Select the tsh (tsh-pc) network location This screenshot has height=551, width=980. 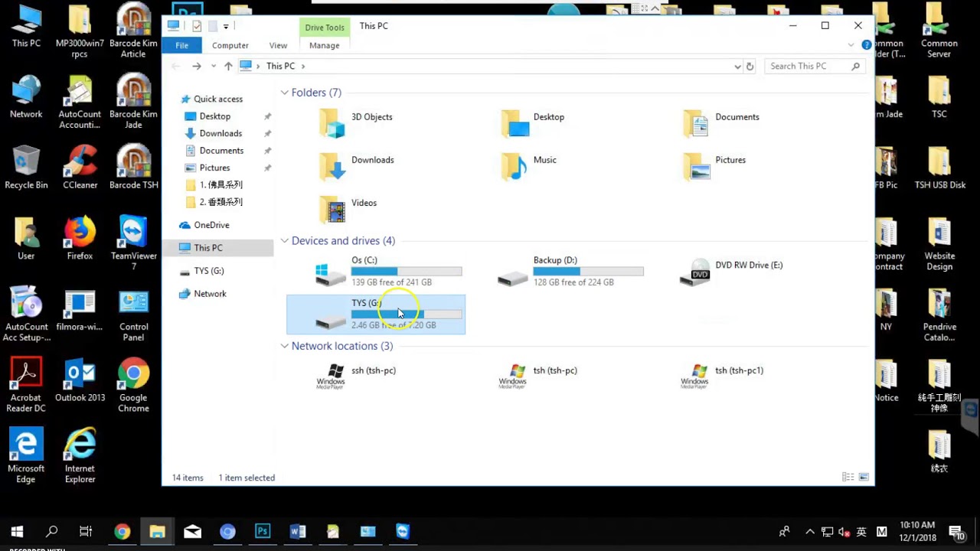pyautogui.click(x=538, y=376)
